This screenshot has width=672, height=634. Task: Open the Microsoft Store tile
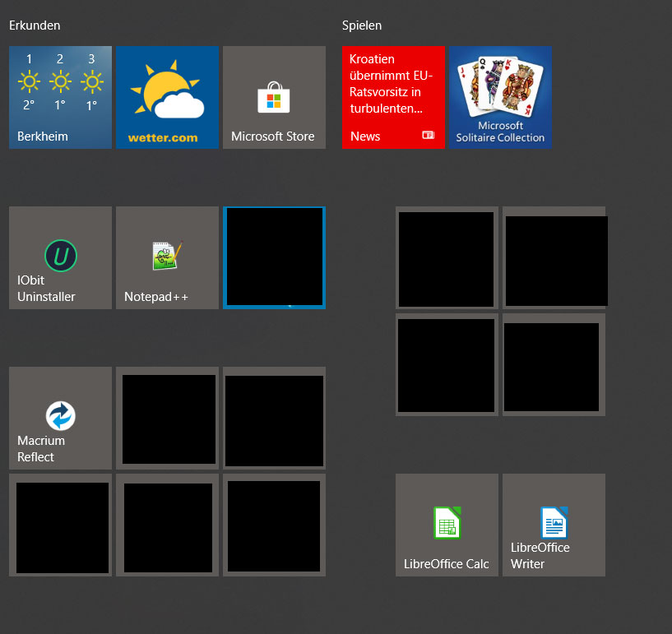click(x=274, y=97)
